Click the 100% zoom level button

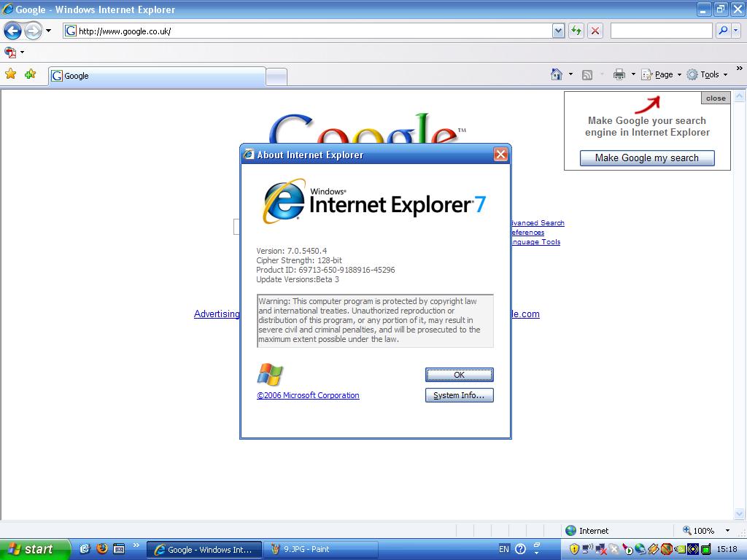699,531
